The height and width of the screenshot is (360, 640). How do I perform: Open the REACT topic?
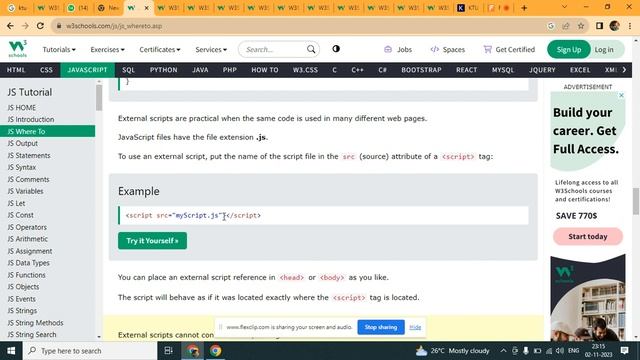[x=467, y=70]
